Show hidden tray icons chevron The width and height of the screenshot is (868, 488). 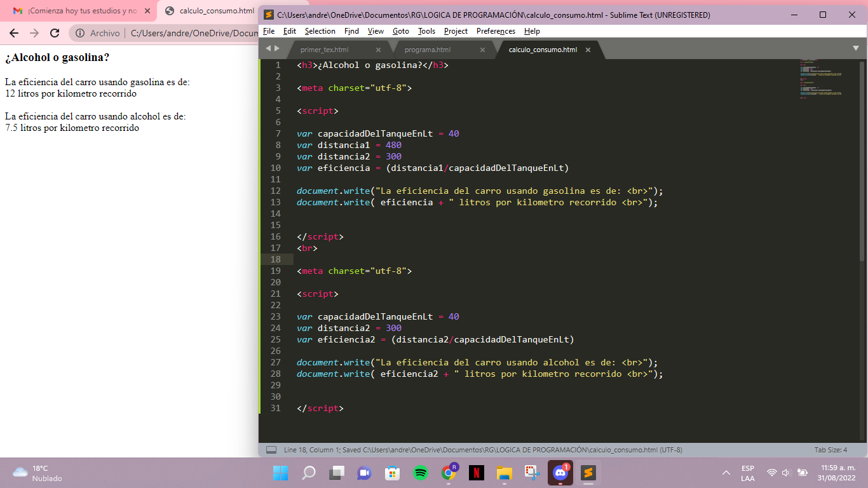click(726, 473)
